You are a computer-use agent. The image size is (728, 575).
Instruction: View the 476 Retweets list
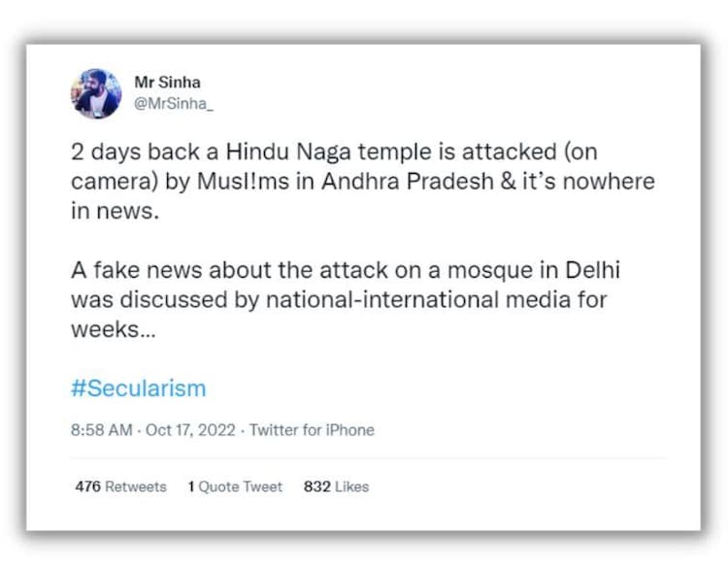pyautogui.click(x=120, y=487)
